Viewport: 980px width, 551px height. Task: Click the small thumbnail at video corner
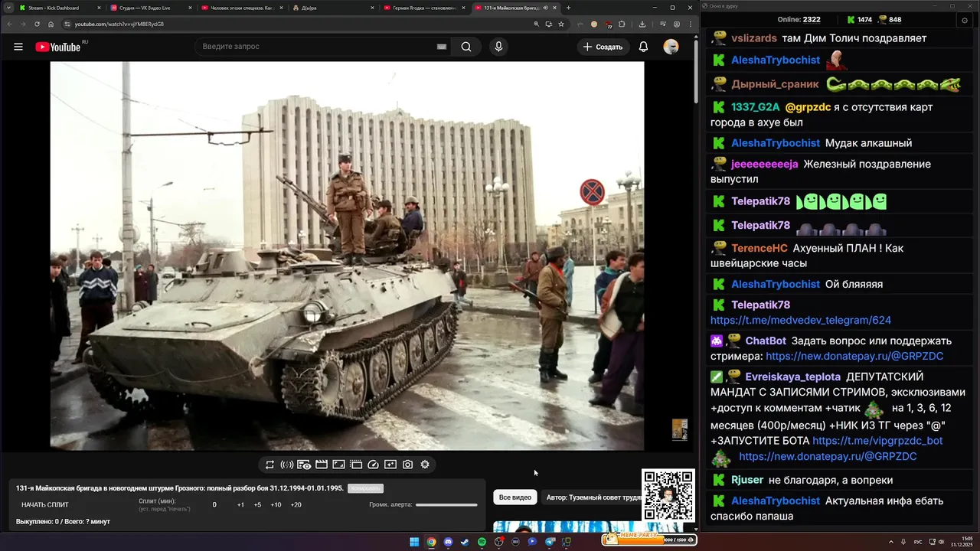click(x=679, y=430)
